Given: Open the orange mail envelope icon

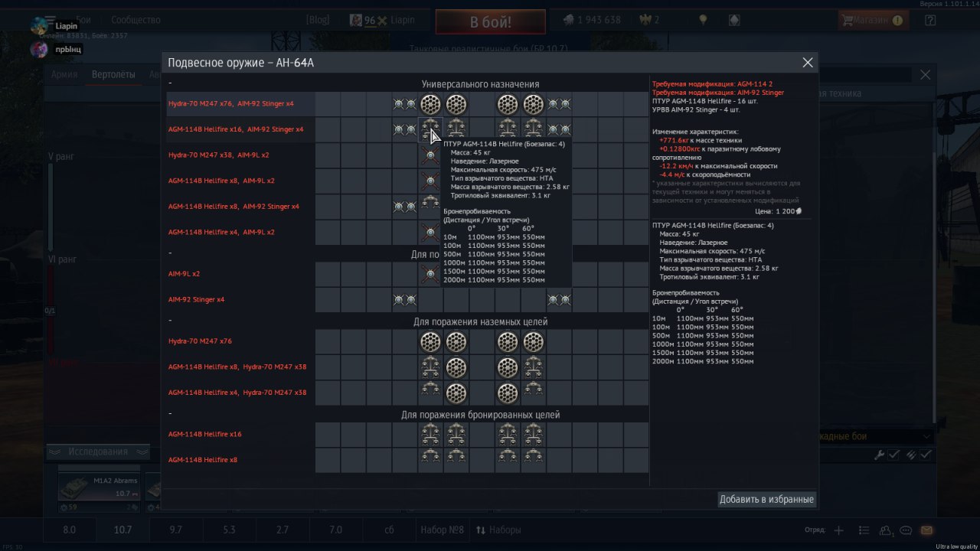Looking at the screenshot, I should [x=926, y=530].
